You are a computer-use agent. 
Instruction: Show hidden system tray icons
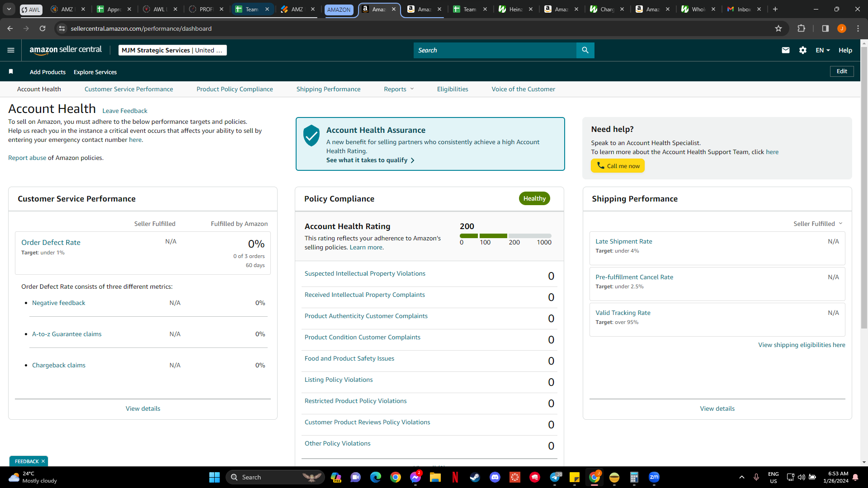[742, 477]
